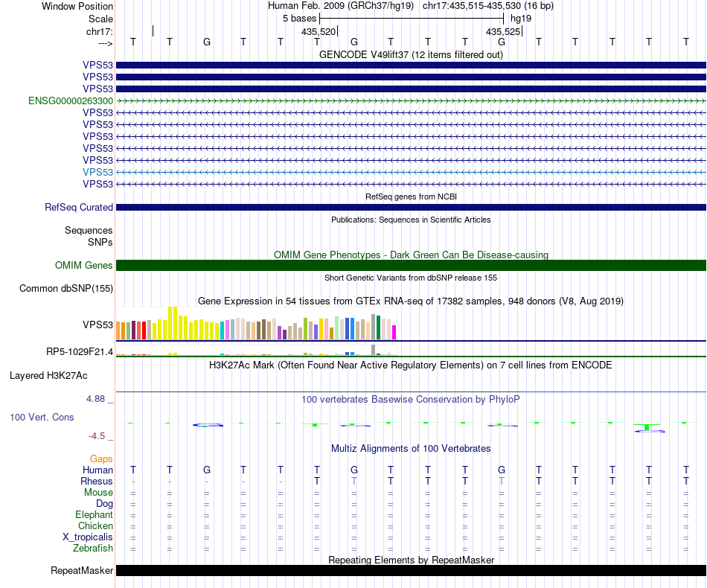Click the magenta bar ending VPS53 chart

pyautogui.click(x=394, y=332)
